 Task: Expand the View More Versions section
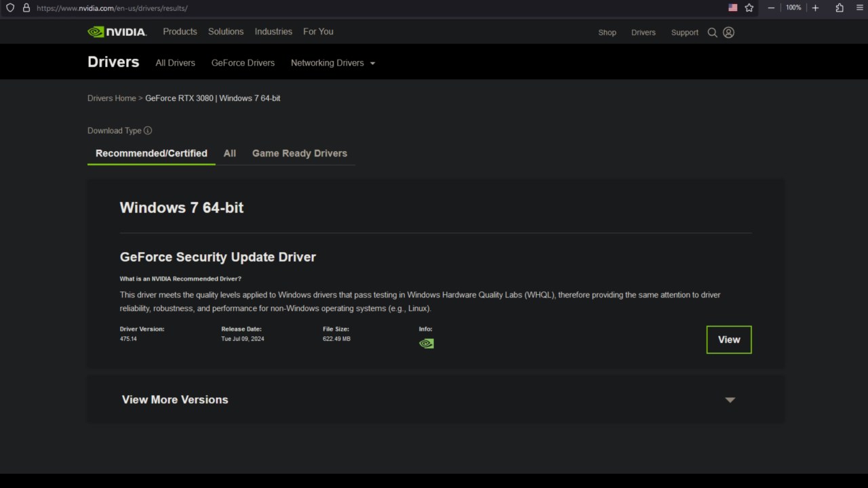click(x=435, y=400)
